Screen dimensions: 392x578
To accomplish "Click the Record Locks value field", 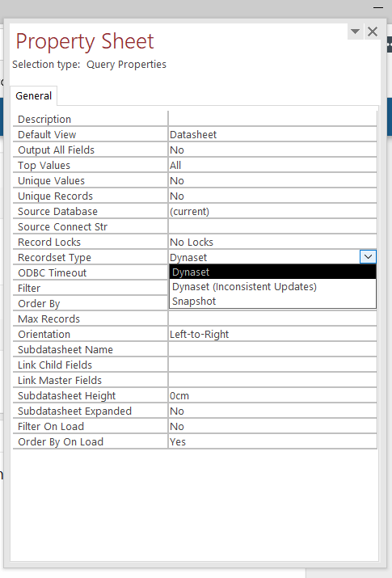I will [x=272, y=243].
